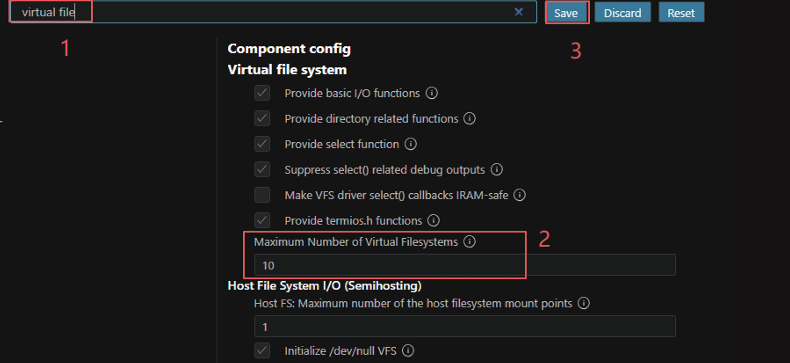Toggle Provide termios.h functions checkbox
Image resolution: width=790 pixels, height=363 pixels.
click(x=262, y=221)
